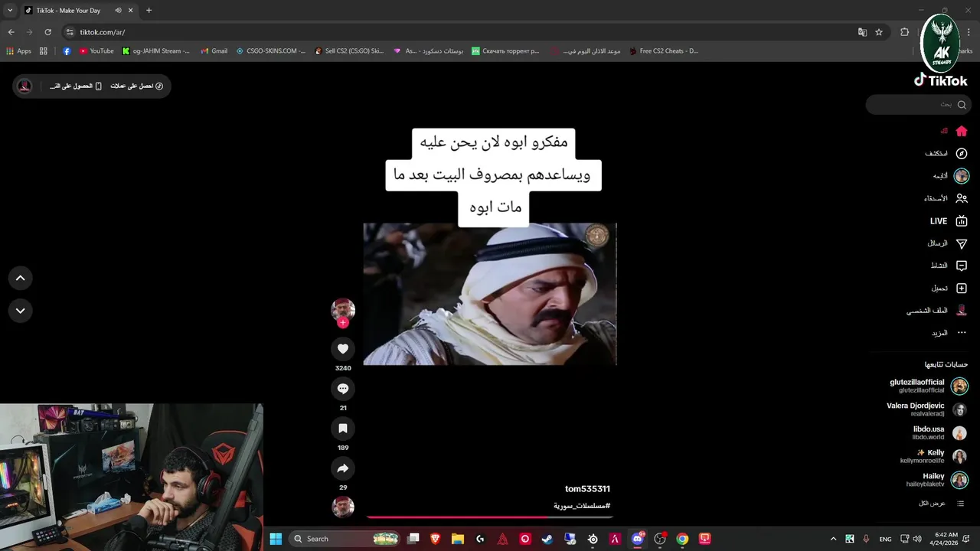Open the Gmail bookmark
Screen dimensions: 980x551
[214, 51]
